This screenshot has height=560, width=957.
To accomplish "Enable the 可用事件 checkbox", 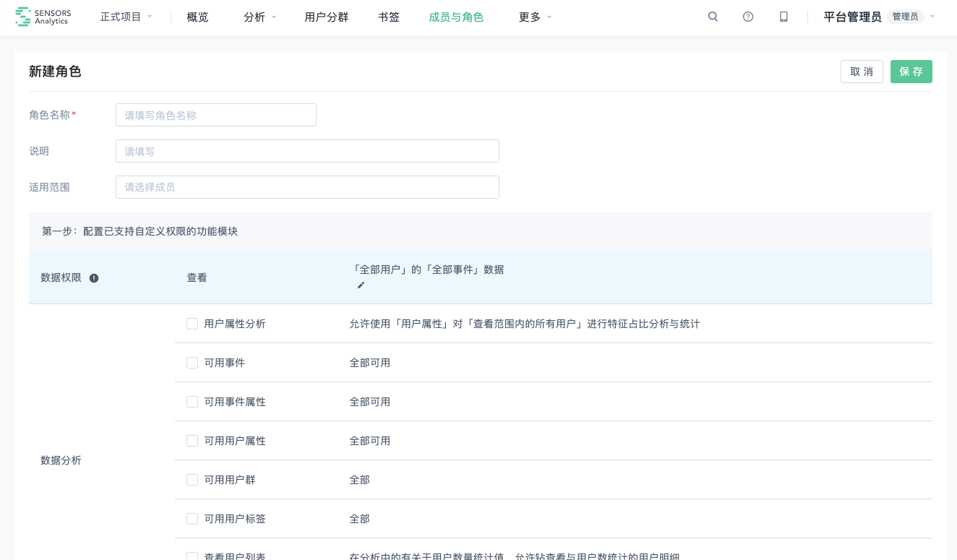I will [192, 363].
